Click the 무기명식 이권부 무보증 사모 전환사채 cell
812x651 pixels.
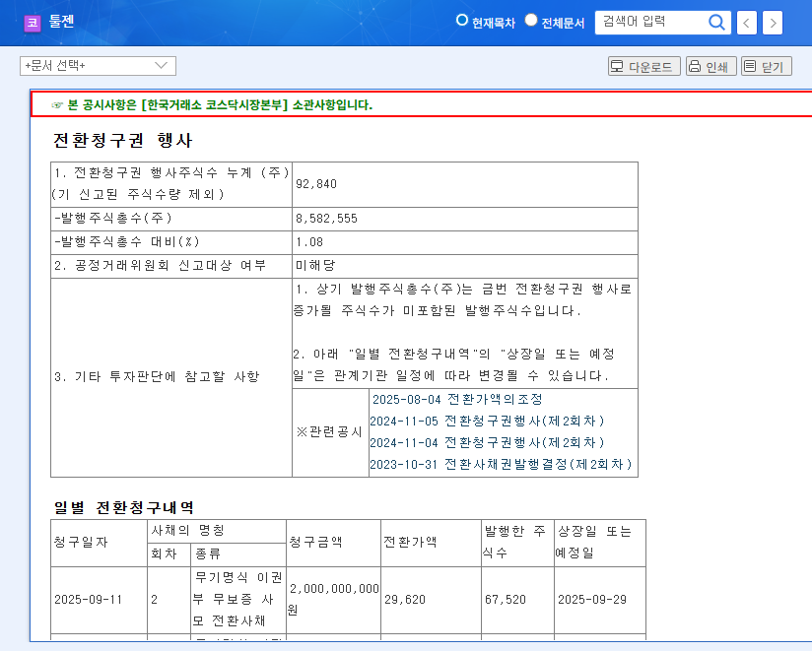[x=237, y=599]
